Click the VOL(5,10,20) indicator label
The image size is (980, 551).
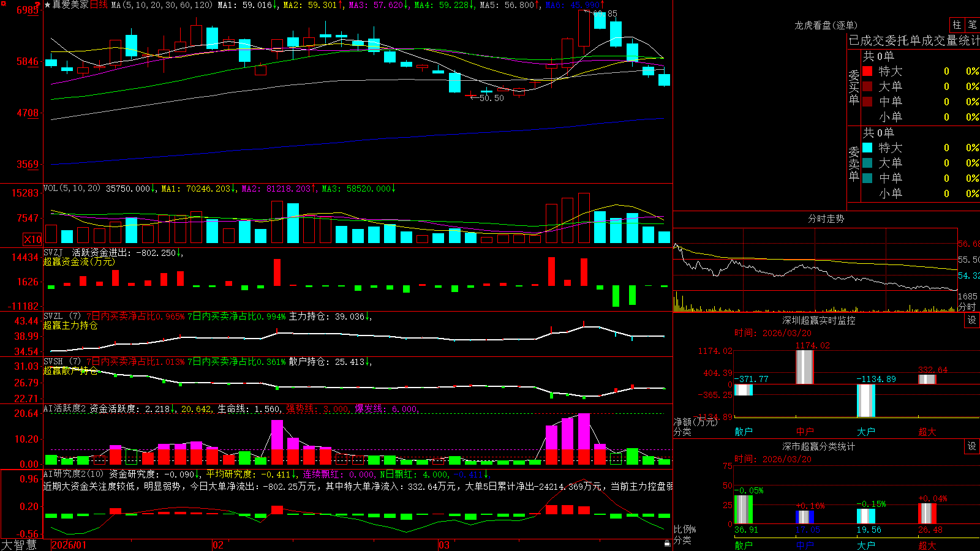72,188
